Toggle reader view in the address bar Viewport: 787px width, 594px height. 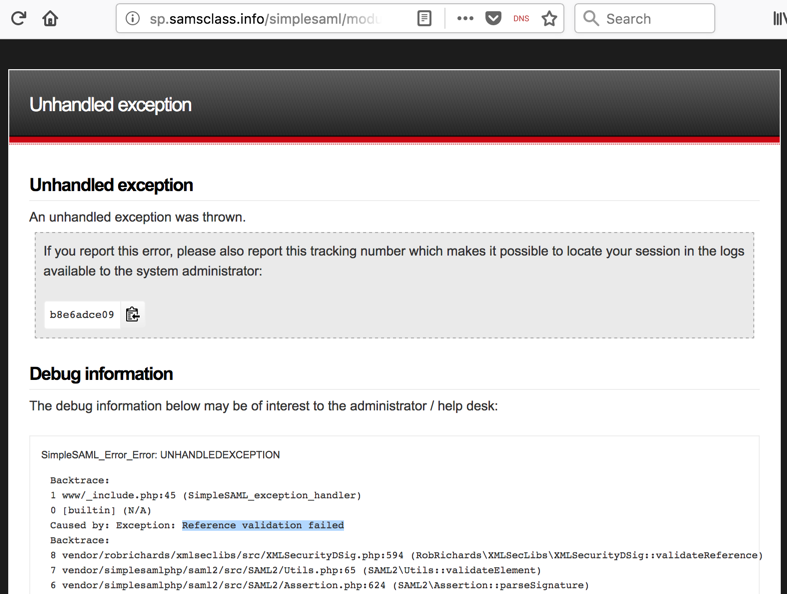(x=424, y=18)
